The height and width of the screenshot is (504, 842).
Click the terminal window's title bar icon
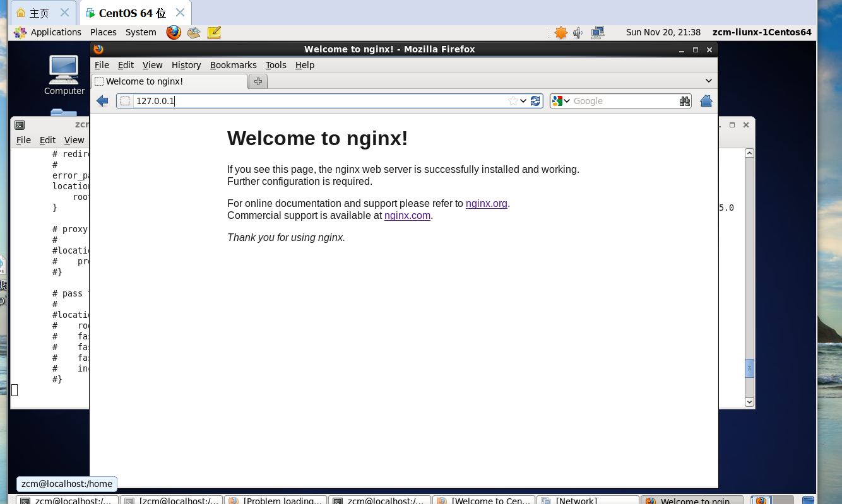20,125
